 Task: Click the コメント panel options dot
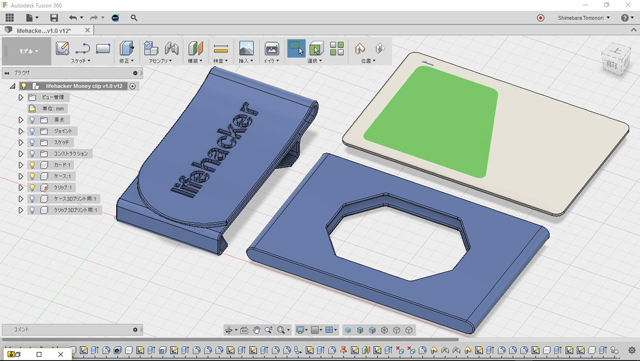point(135,330)
